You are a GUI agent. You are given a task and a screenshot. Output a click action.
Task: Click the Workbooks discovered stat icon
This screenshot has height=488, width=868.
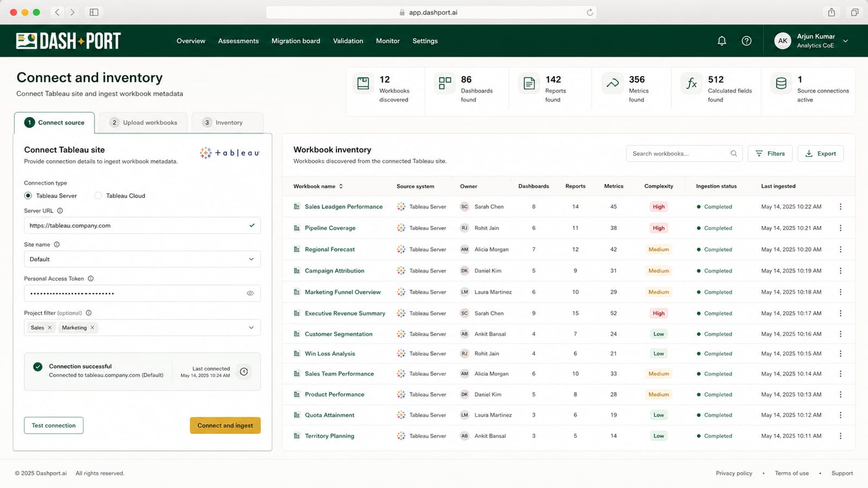point(363,84)
